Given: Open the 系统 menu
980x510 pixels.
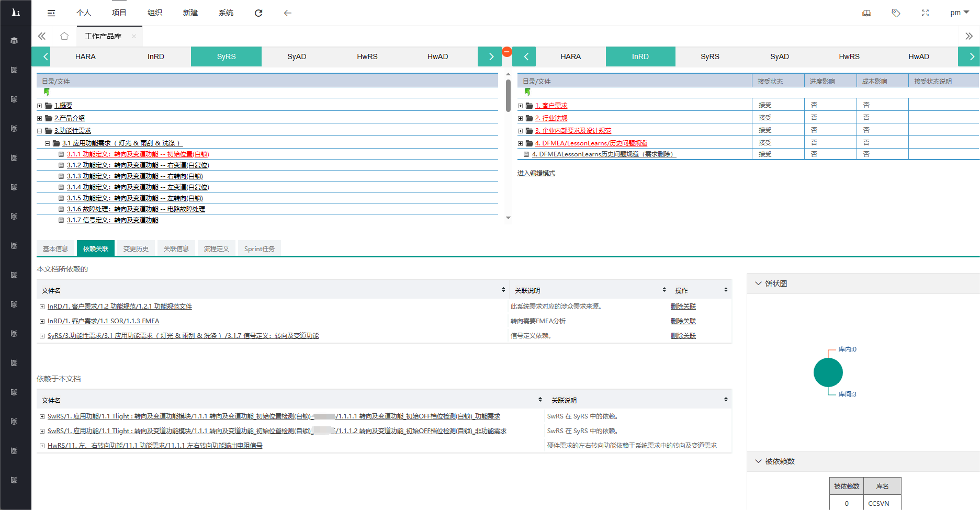Looking at the screenshot, I should click(226, 13).
